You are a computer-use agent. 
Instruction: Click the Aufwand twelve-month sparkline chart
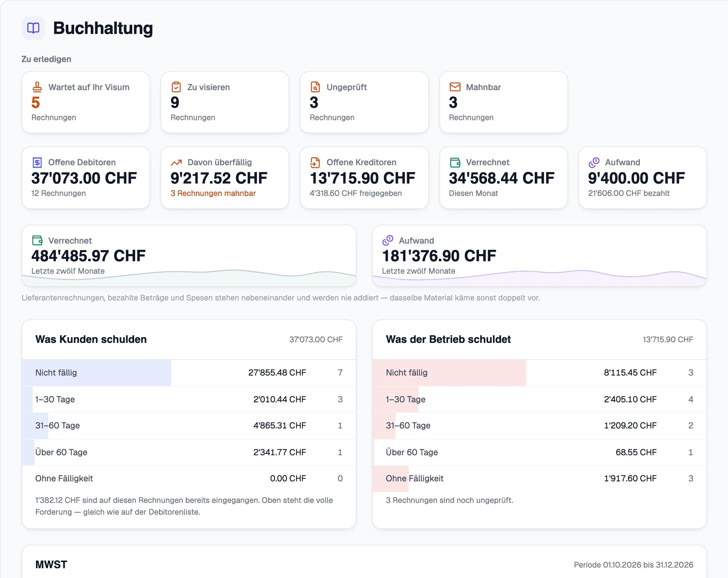[x=540, y=278]
